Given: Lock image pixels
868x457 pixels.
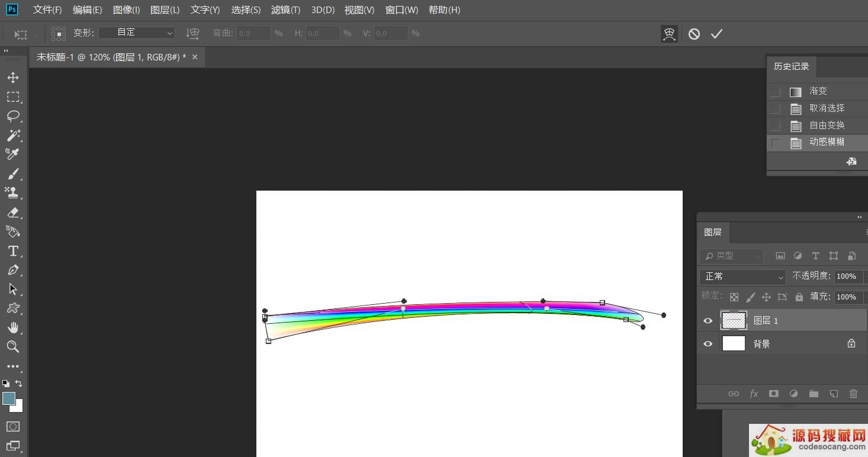Looking at the screenshot, I should 750,297.
